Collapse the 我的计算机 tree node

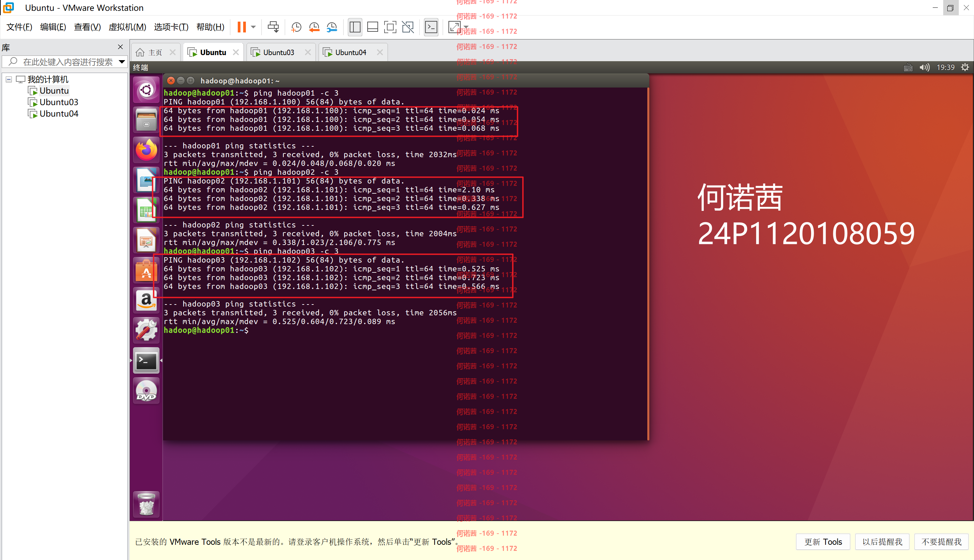tap(8, 80)
